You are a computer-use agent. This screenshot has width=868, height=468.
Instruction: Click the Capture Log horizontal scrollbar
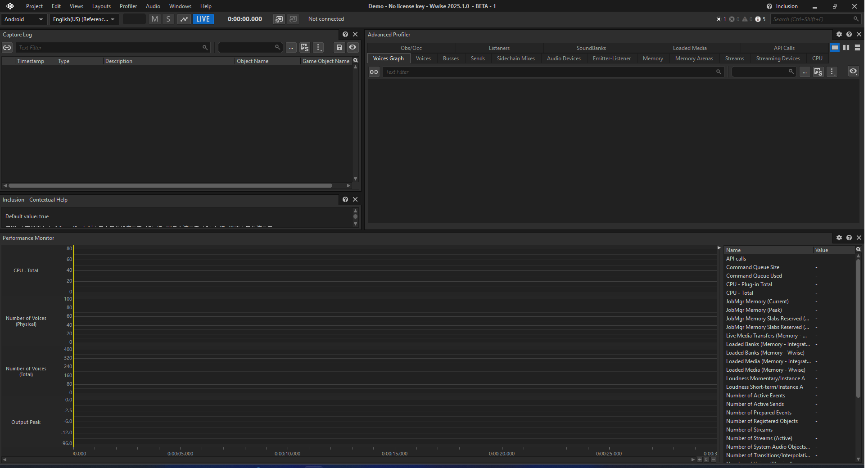pos(170,185)
